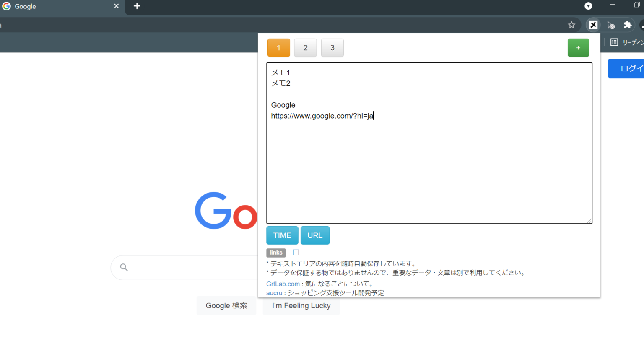Click the cursor-block extension icon
644x338 pixels.
(x=610, y=25)
